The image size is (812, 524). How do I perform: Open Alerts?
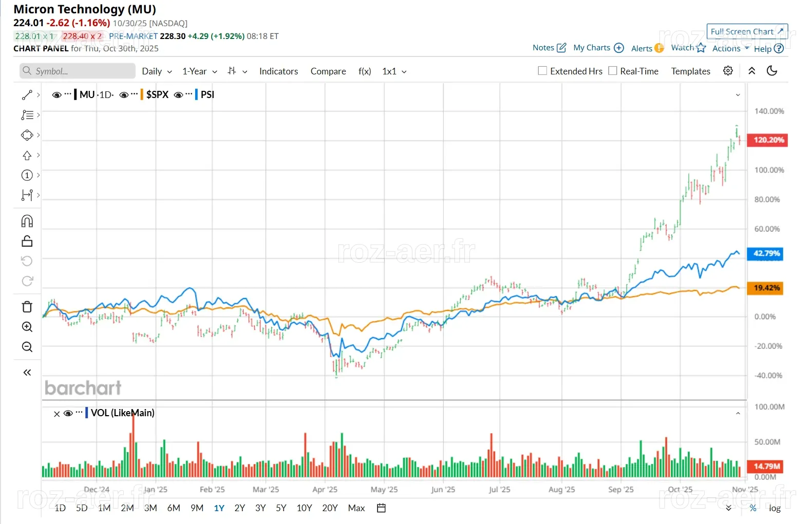click(x=647, y=48)
